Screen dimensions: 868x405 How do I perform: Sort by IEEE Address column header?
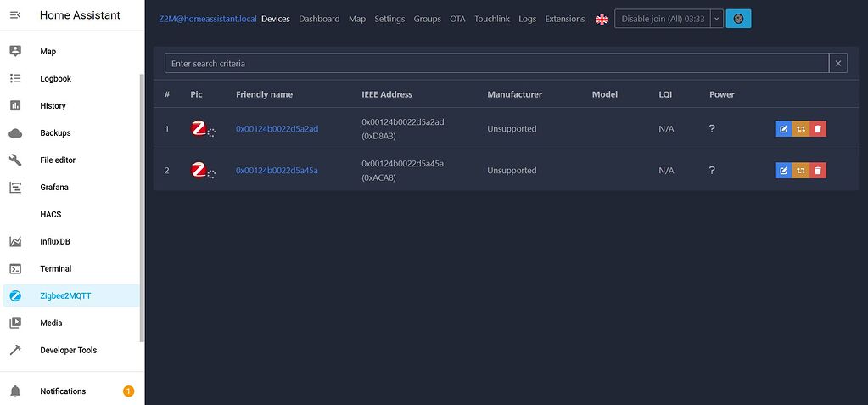(387, 94)
